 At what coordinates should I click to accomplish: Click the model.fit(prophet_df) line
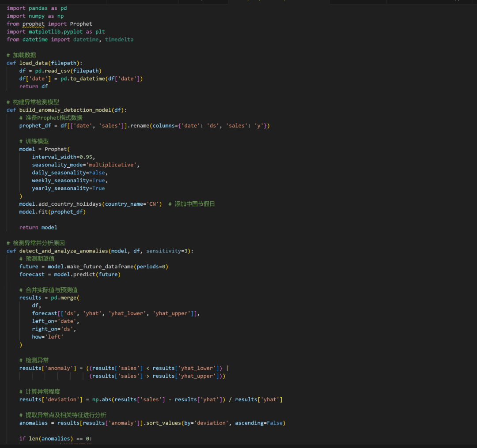click(52, 212)
